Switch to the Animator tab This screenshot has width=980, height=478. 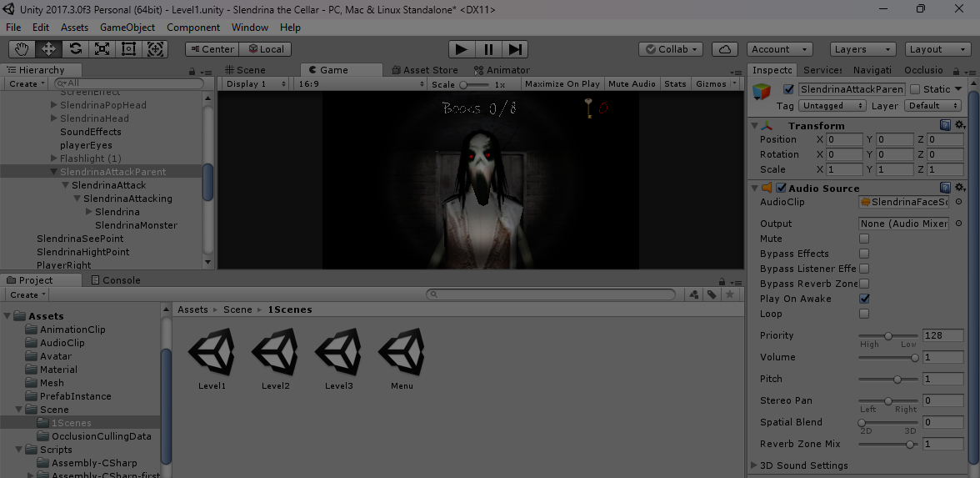click(x=502, y=70)
